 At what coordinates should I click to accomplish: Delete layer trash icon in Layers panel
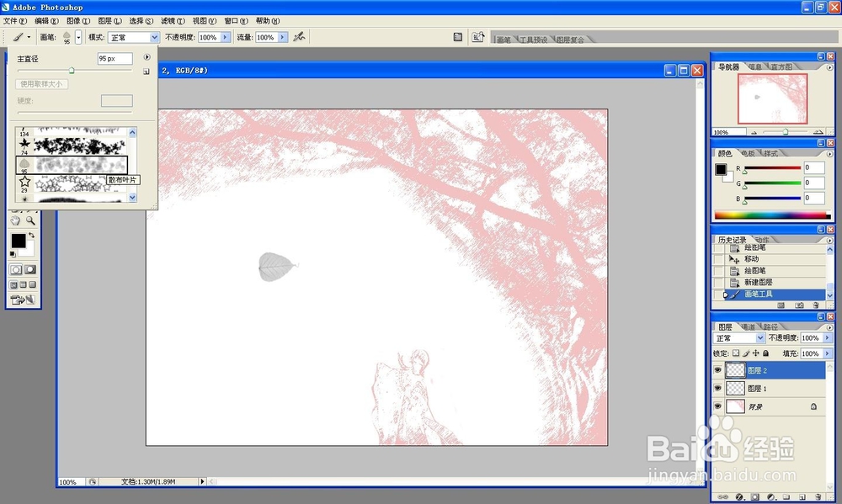(x=818, y=497)
